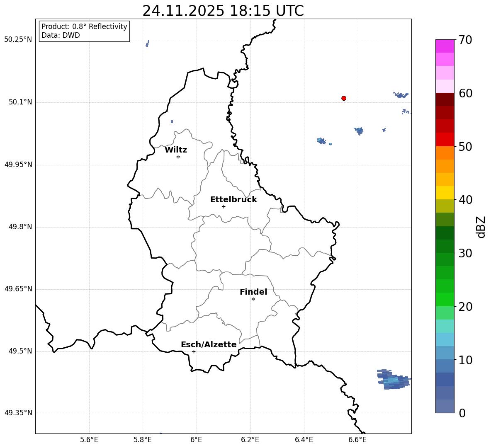This screenshot has width=491, height=448.
Task: Click the 'Product: 0.8° Reflectivity' label
Action: pos(84,27)
